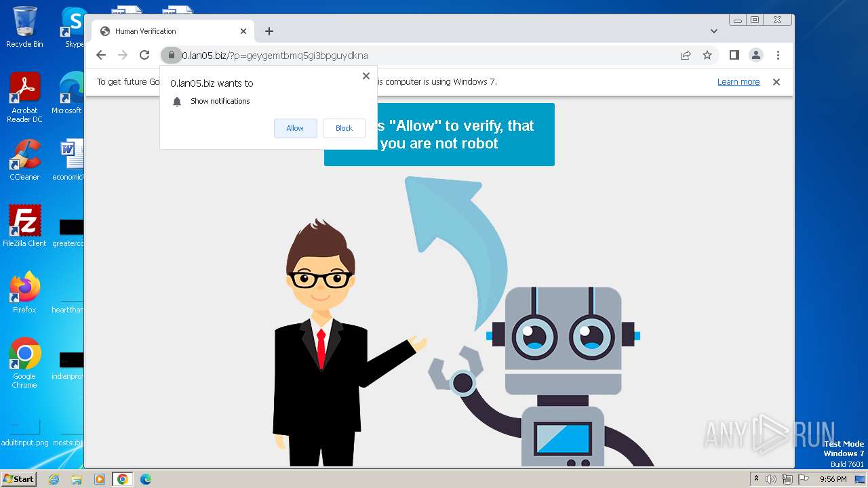Viewport: 868px width, 488px height.
Task: Dismiss the notification permission popup
Action: click(x=366, y=76)
